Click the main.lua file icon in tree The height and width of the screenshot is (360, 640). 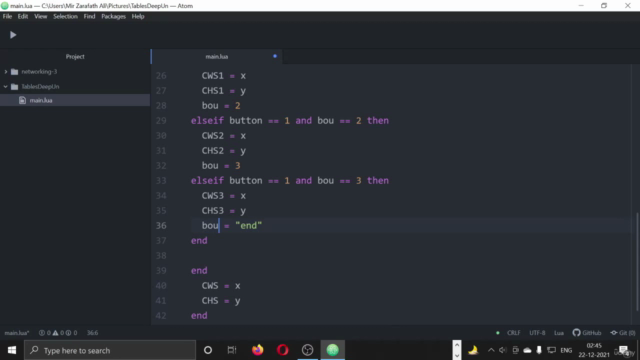pos(22,100)
